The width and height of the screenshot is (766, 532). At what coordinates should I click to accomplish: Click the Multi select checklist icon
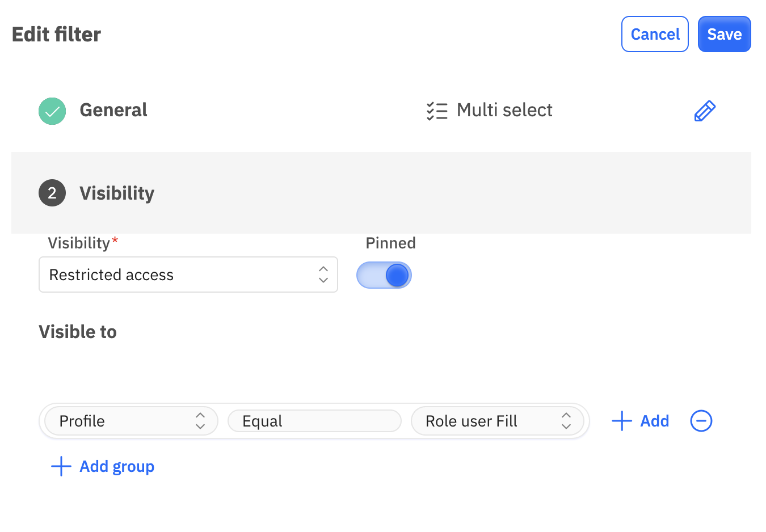[x=437, y=111]
